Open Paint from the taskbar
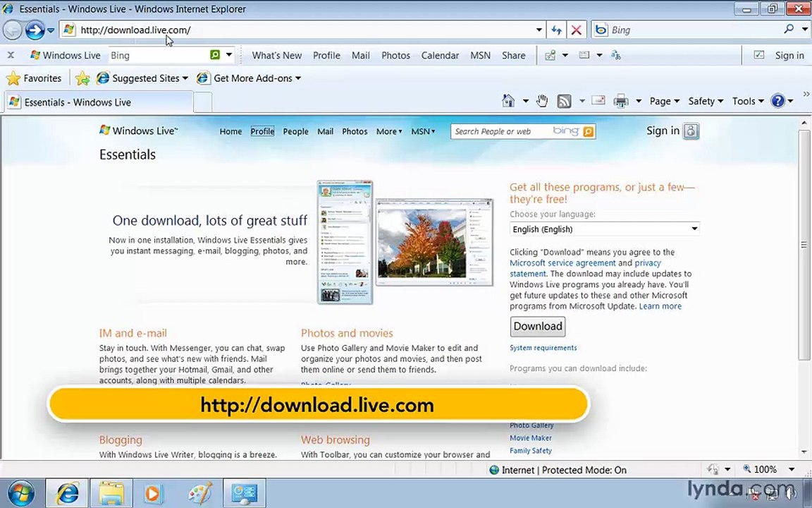The image size is (812, 508). pos(200,492)
